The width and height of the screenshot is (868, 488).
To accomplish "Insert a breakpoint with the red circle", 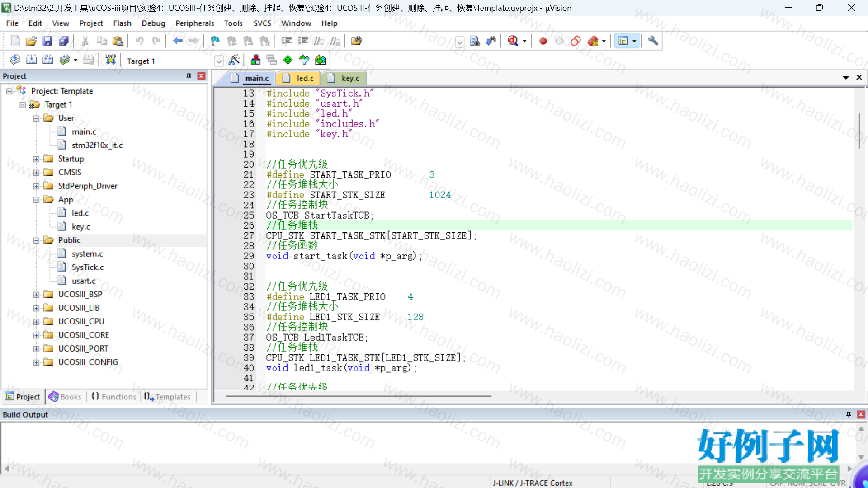I will click(x=543, y=41).
